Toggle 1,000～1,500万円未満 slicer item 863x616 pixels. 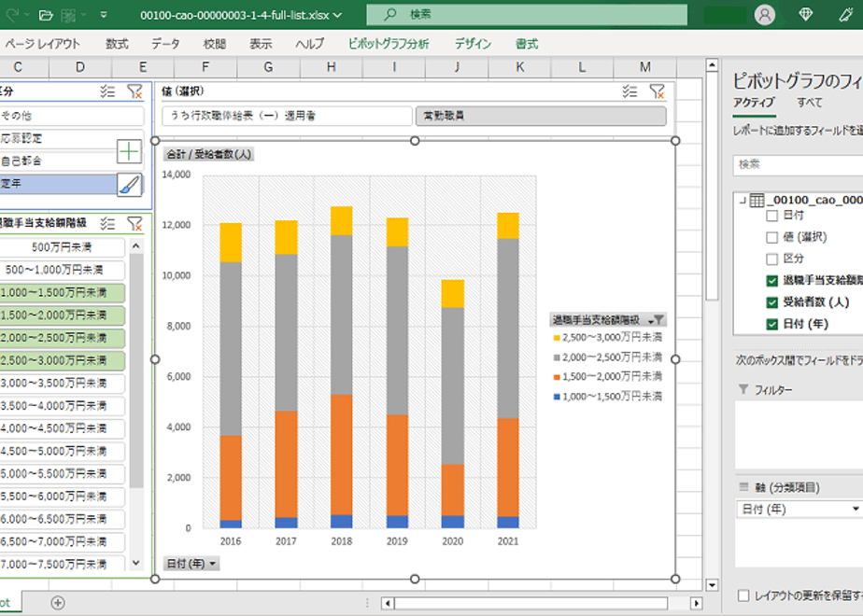point(62,293)
